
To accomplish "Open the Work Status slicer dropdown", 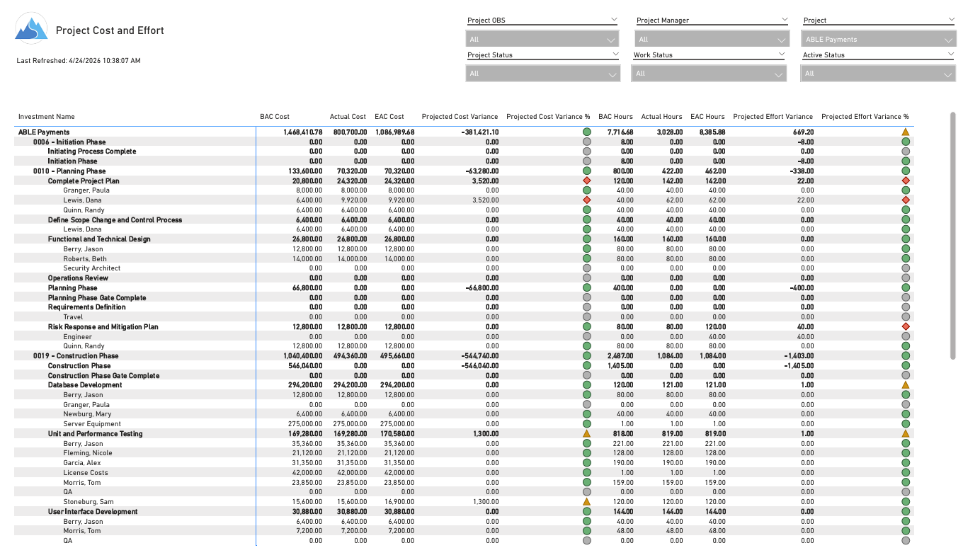I will [709, 74].
